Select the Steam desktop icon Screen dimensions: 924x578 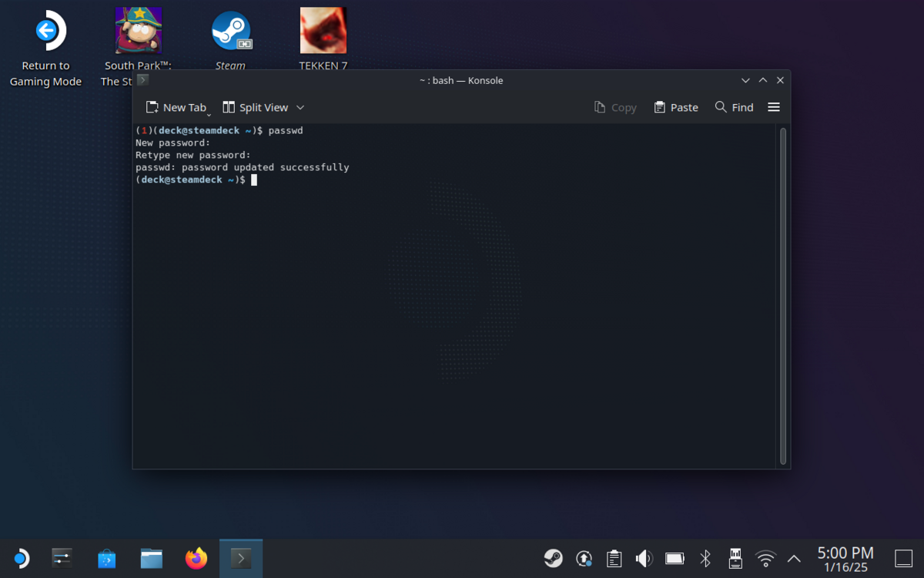(230, 40)
